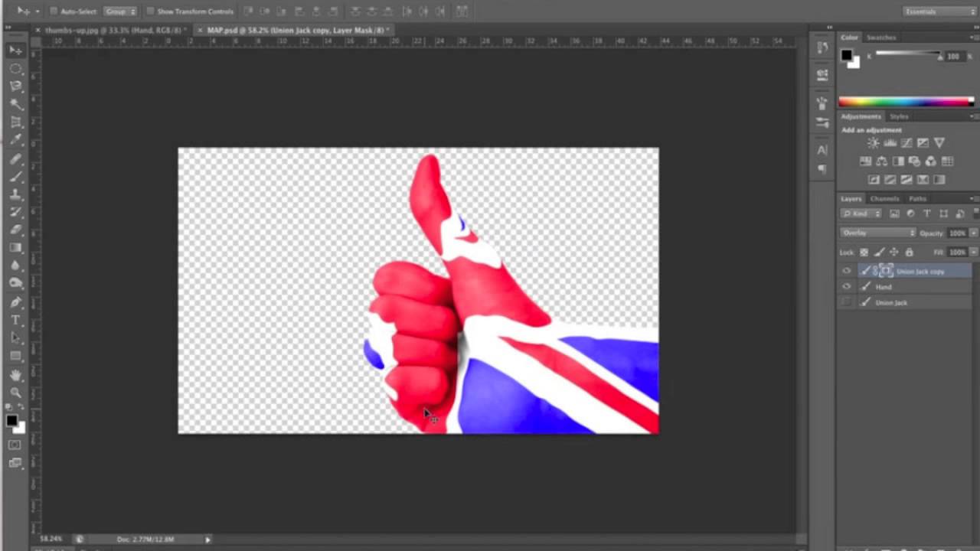The height and width of the screenshot is (551, 980).
Task: Click the foreground color swatch in toolbar
Action: coord(11,421)
